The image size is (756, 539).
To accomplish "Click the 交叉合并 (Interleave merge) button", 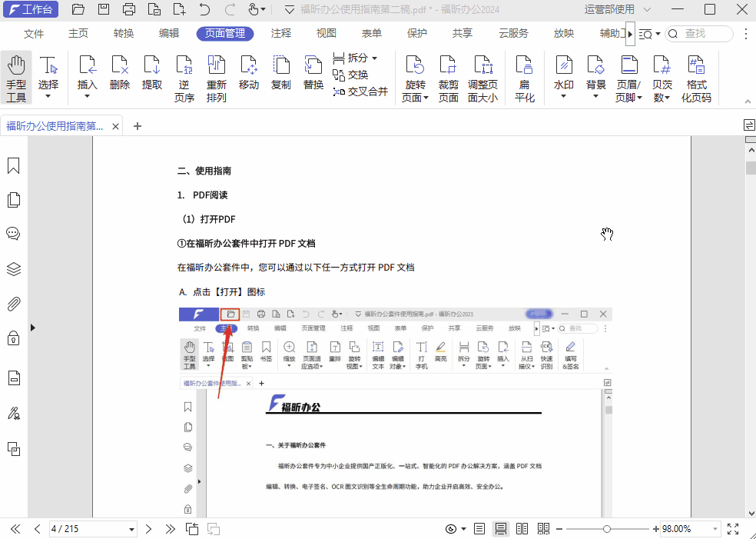I will point(360,90).
